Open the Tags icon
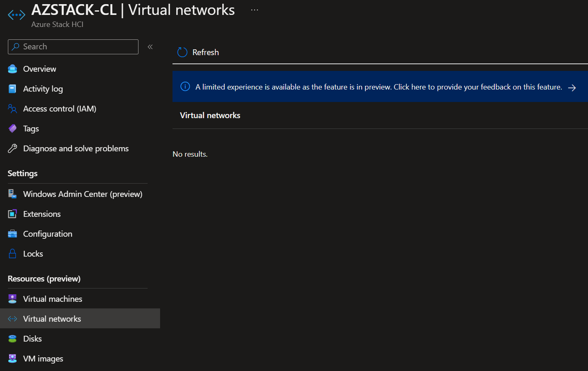This screenshot has width=588, height=371. [12, 129]
